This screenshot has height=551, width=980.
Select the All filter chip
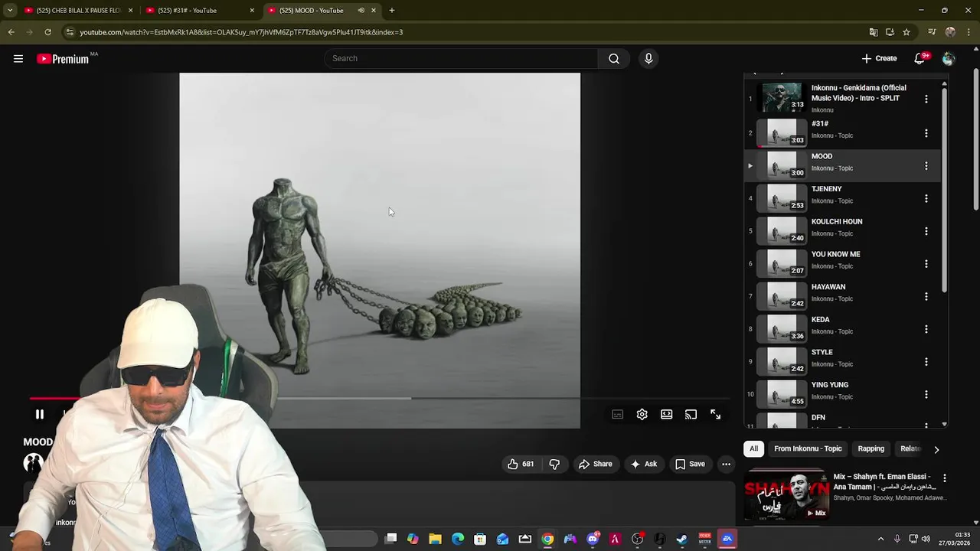(753, 448)
